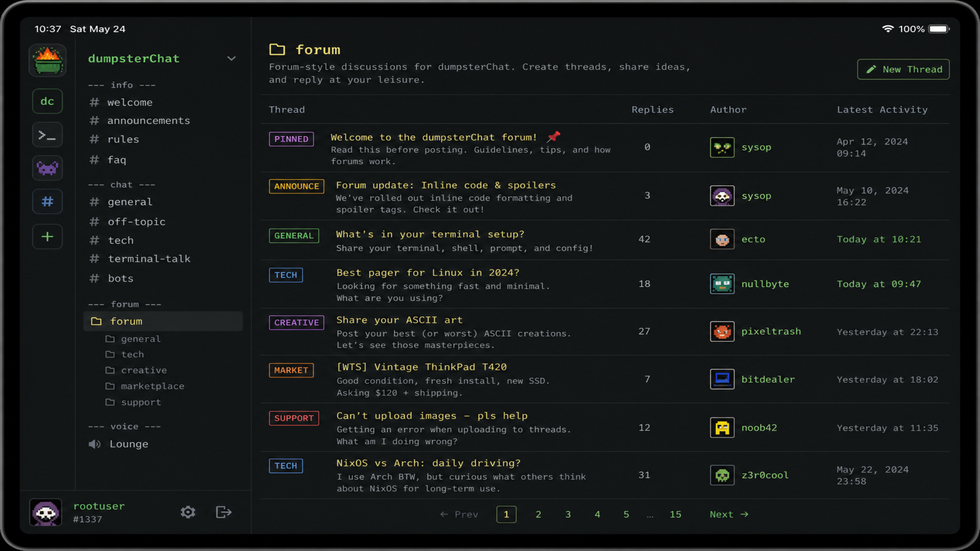Click the SUPPORT tag

(294, 418)
